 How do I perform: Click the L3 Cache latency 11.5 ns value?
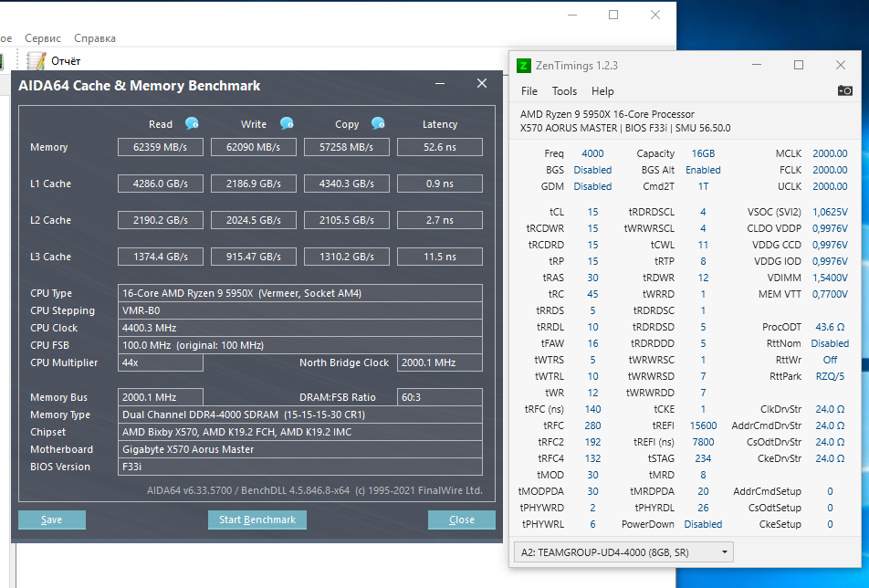[x=439, y=257]
